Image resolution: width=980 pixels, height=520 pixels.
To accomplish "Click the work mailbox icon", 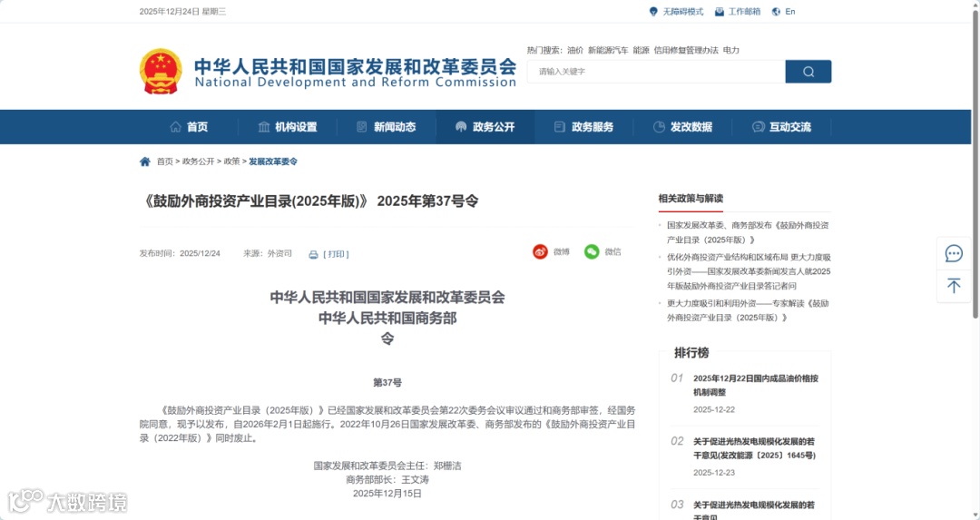I will [720, 11].
